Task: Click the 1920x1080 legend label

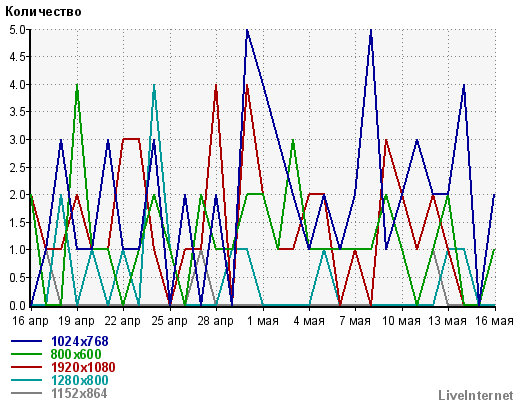Action: point(83,367)
